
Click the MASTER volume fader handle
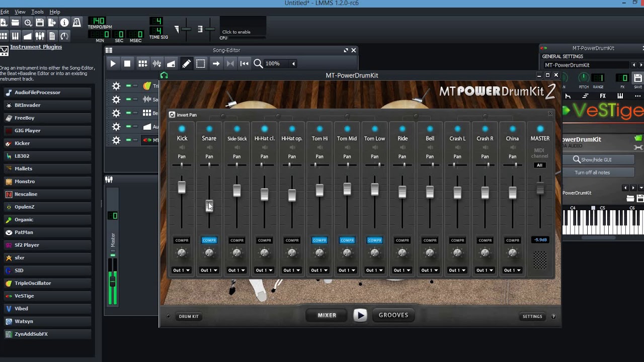point(540,189)
